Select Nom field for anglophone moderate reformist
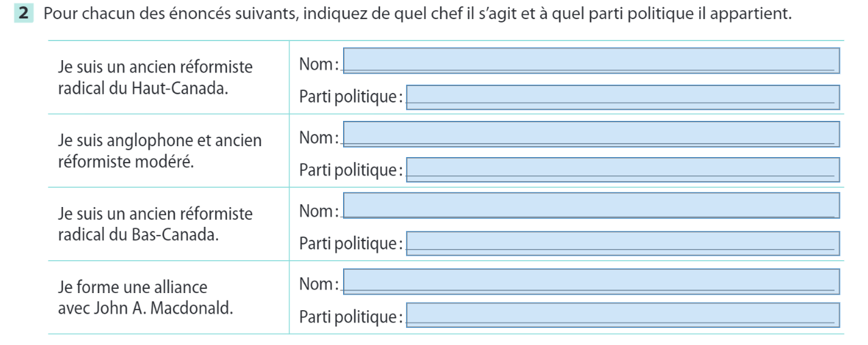 pos(591,133)
